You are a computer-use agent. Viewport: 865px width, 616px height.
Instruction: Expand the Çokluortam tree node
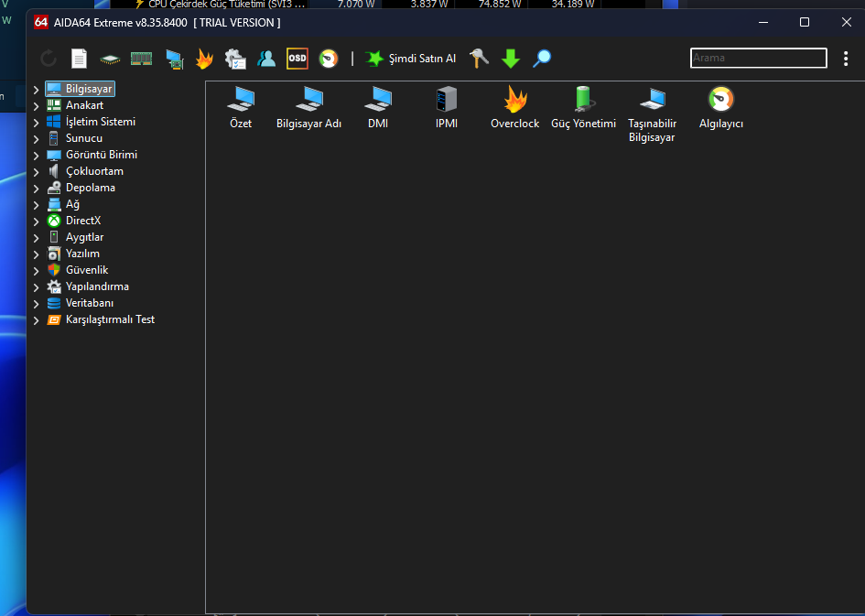click(x=36, y=172)
